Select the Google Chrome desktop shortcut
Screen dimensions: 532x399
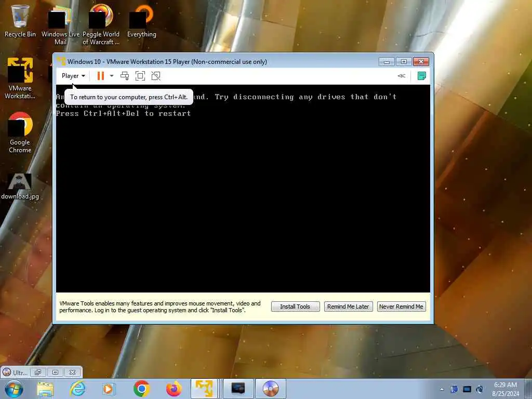click(20, 132)
